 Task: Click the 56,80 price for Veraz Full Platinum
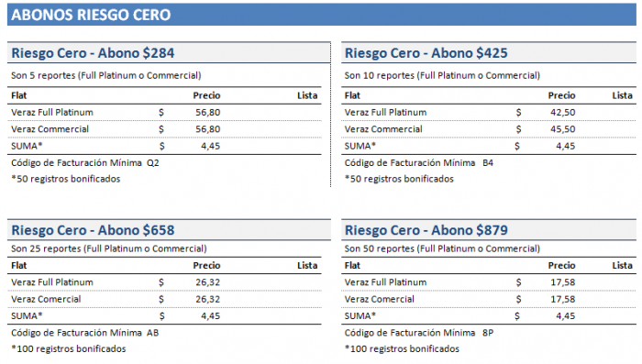[207, 112]
